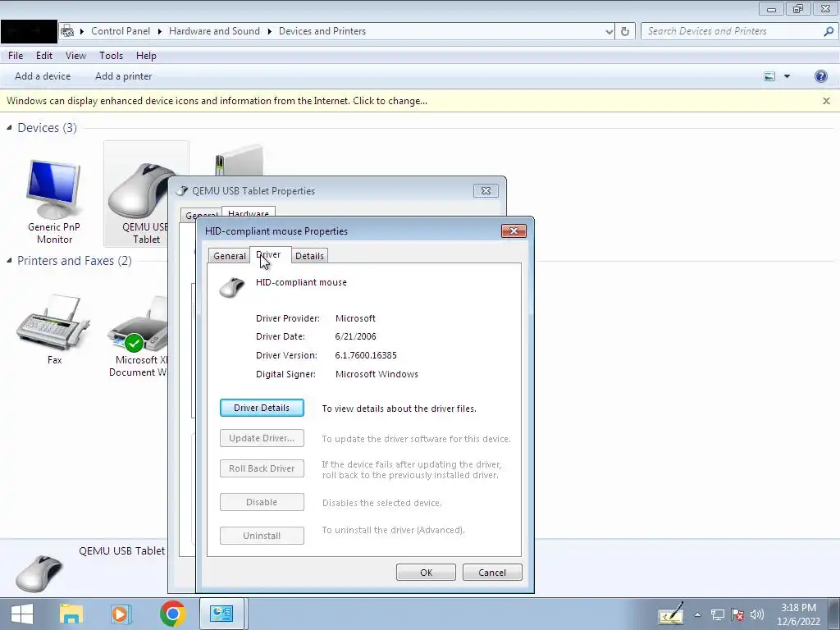Image resolution: width=840 pixels, height=630 pixels.
Task: Click the Control Panel breadcrumb
Action: coord(121,31)
